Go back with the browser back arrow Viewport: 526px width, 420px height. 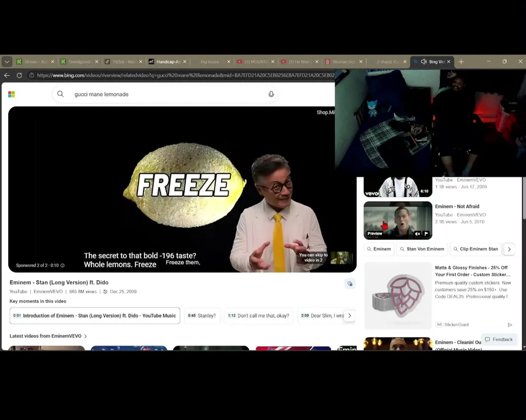pos(7,75)
